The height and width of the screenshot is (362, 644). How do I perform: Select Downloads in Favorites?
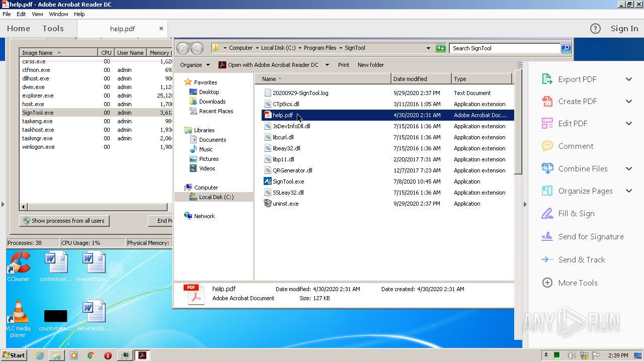coord(212,102)
